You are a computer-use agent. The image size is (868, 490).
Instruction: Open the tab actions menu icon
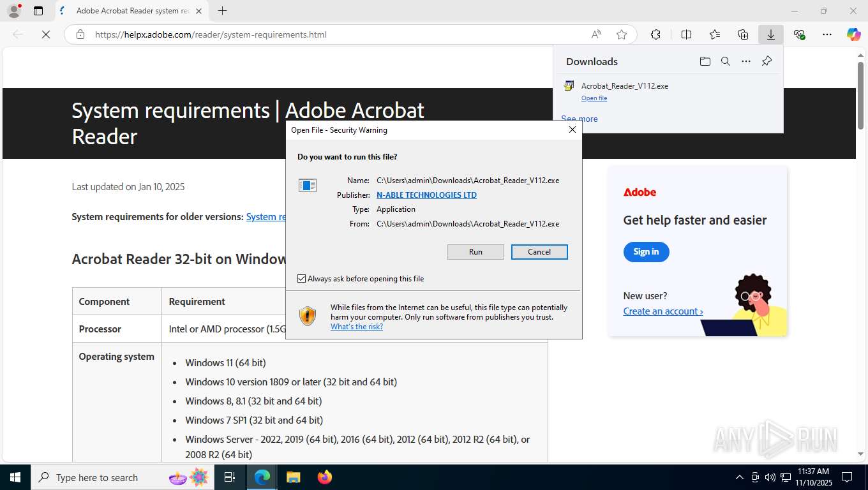(x=38, y=11)
